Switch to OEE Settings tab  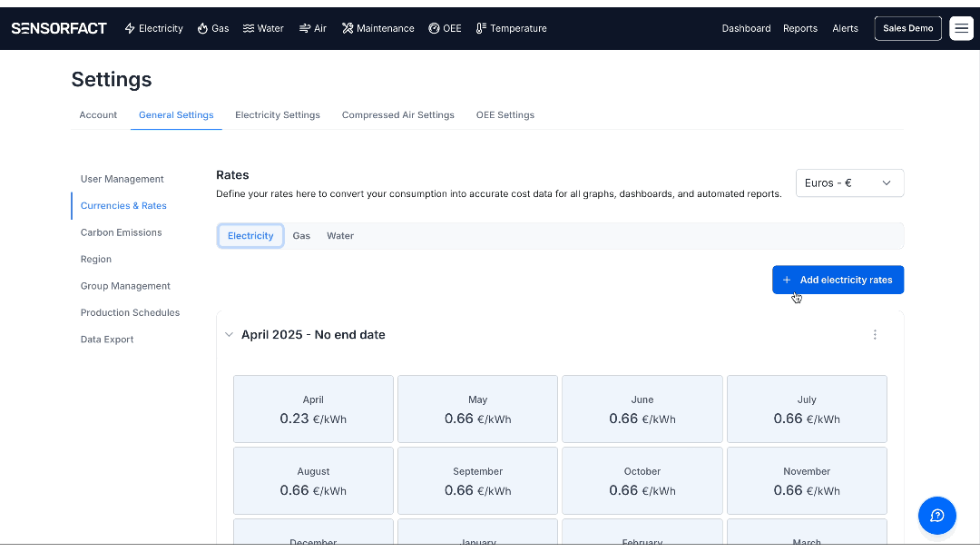(505, 115)
